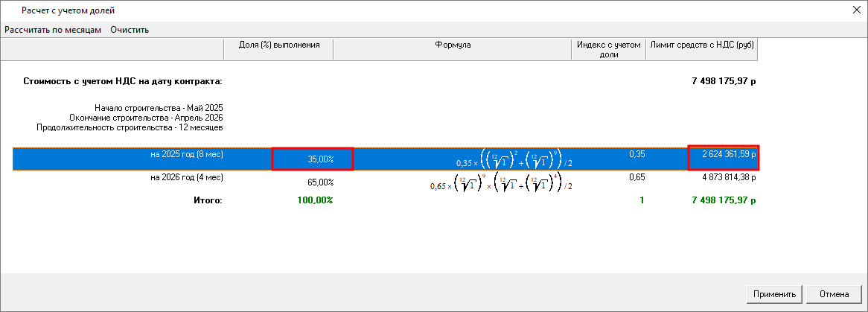Click the 'Индекс с учетом доли' column header
The height and width of the screenshot is (312, 868).
[x=608, y=49]
